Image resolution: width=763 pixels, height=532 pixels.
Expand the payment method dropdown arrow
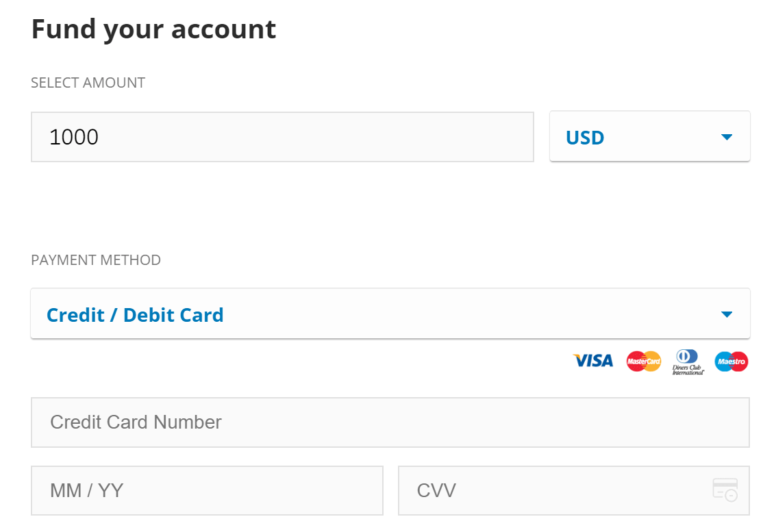[727, 315]
